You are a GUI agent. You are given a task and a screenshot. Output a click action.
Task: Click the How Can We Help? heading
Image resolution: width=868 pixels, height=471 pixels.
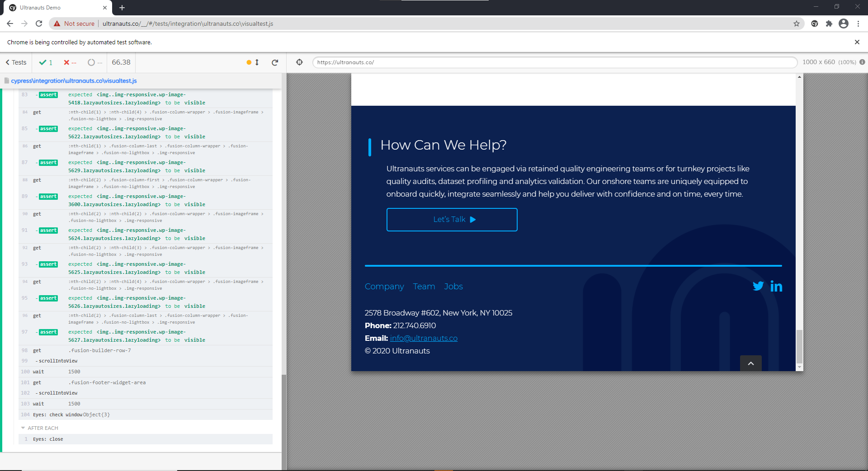(443, 145)
